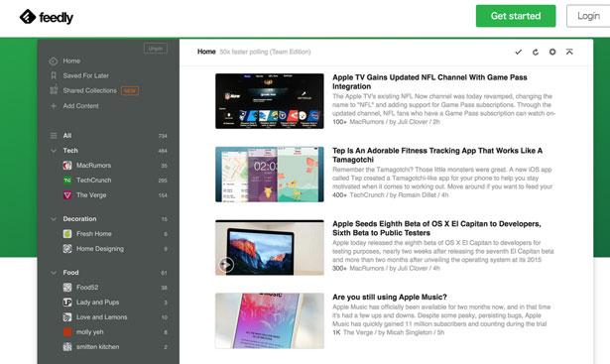
Task: Click the Fresh Home feed icon
Action: click(x=67, y=234)
